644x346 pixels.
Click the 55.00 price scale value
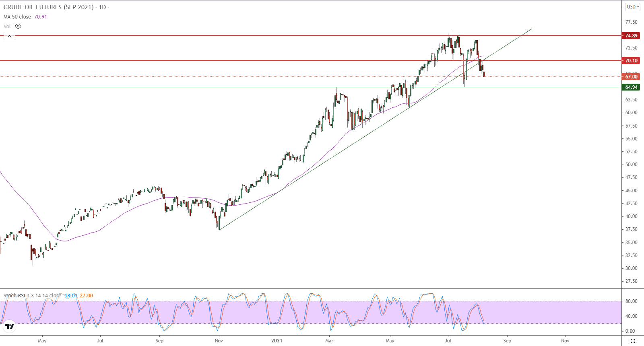click(x=631, y=139)
